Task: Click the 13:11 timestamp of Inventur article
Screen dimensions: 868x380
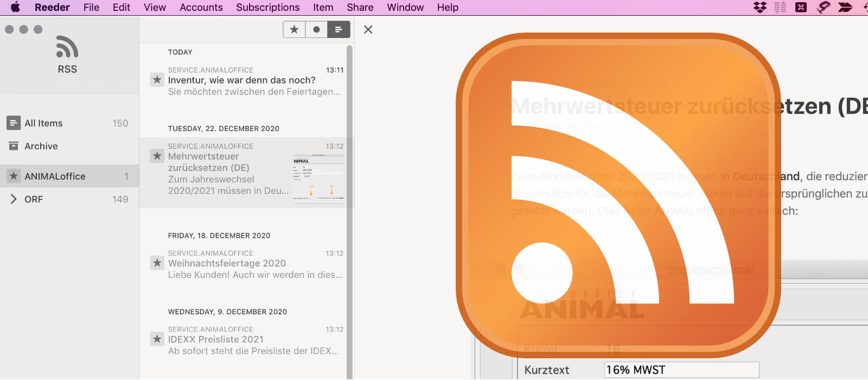Action: pos(335,70)
